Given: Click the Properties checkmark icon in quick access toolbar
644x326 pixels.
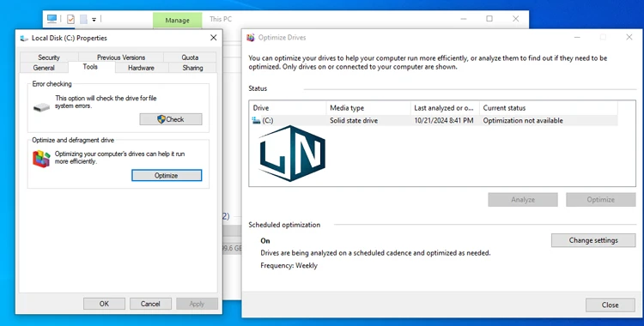Looking at the screenshot, I should pyautogui.click(x=70, y=19).
